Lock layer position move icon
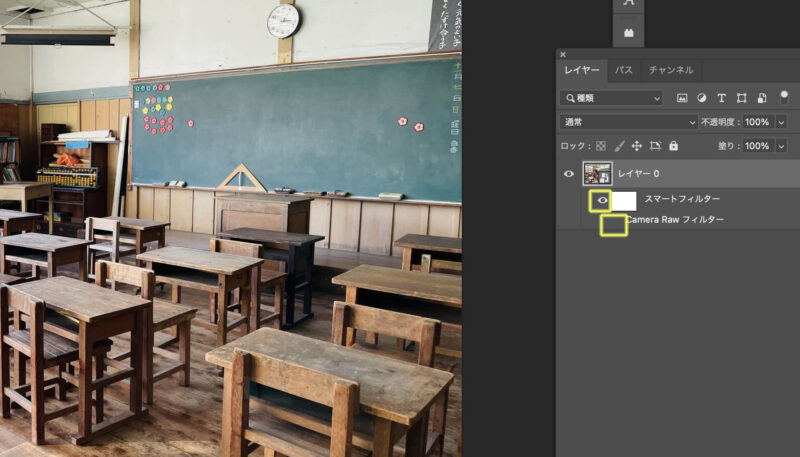The height and width of the screenshot is (457, 800). pyautogui.click(x=637, y=146)
